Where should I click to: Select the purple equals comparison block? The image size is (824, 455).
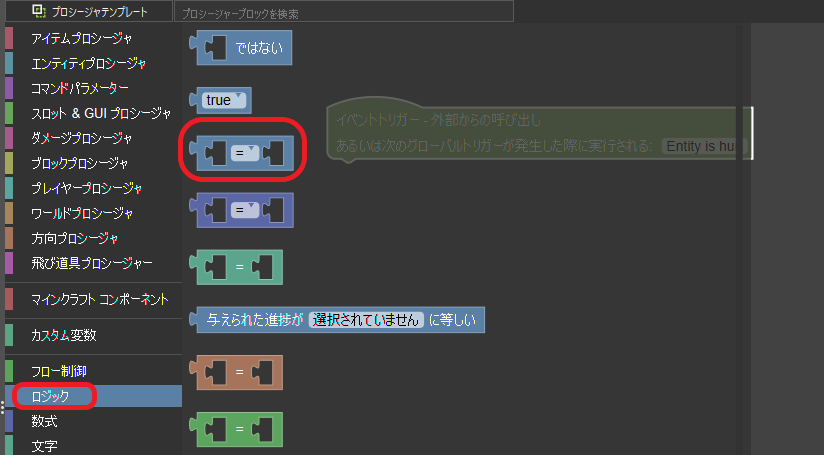tap(241, 211)
